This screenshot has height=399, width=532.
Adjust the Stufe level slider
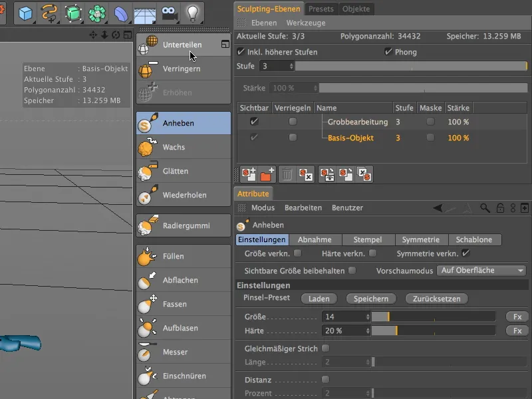(x=411, y=66)
